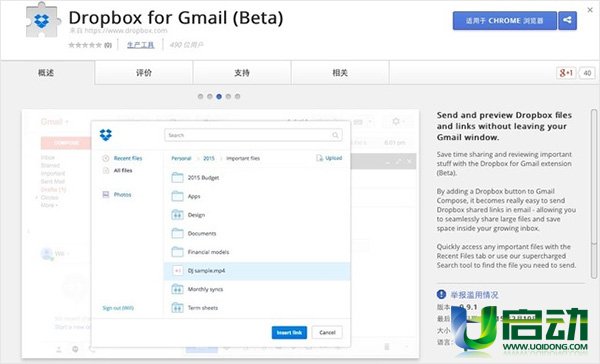Select the third (active) carousel dot
600x364 pixels.
tap(219, 96)
